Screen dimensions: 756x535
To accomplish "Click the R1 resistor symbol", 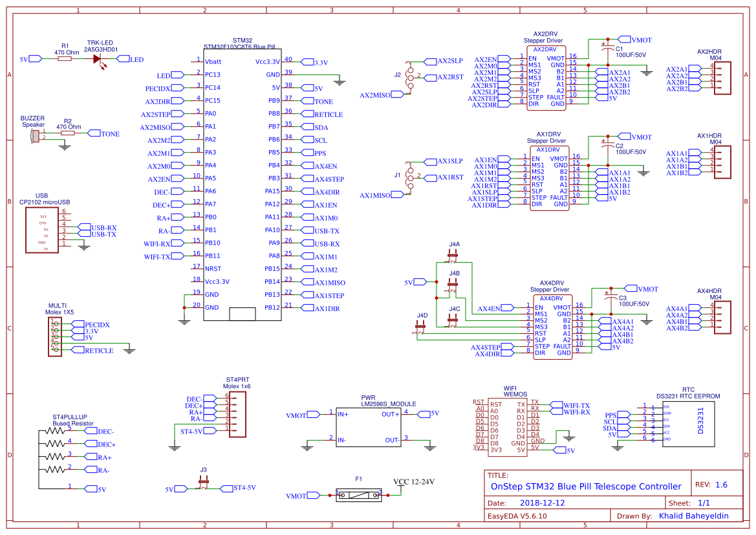I will point(65,59).
